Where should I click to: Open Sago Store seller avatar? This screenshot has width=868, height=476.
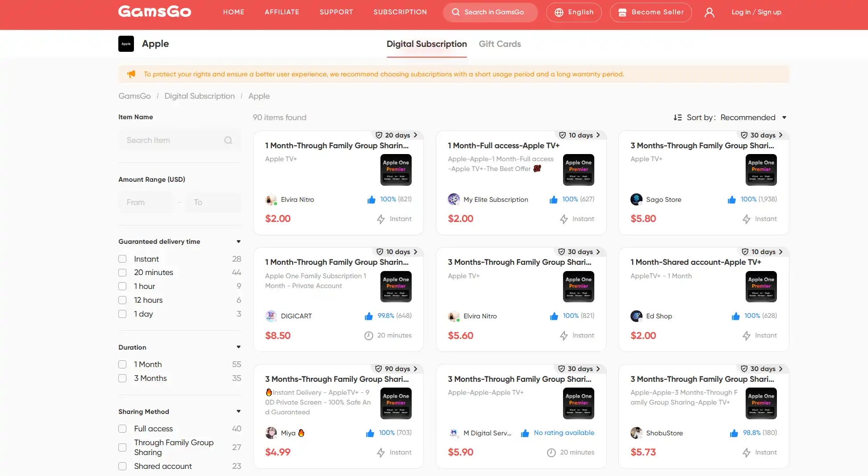(x=636, y=200)
